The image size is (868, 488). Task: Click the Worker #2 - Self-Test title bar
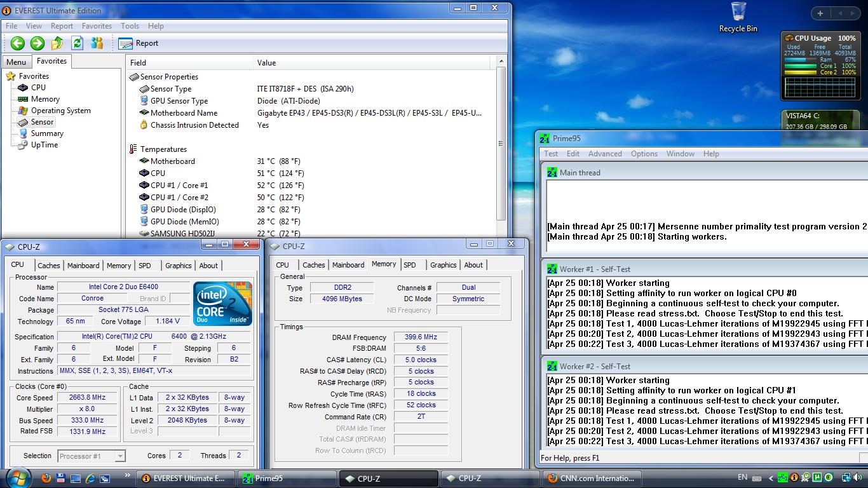704,367
